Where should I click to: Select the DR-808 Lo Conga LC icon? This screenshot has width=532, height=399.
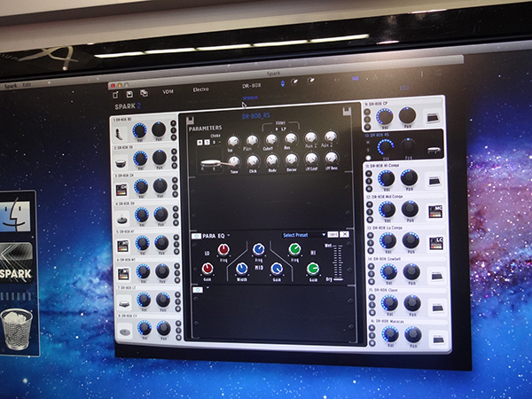pos(436,243)
